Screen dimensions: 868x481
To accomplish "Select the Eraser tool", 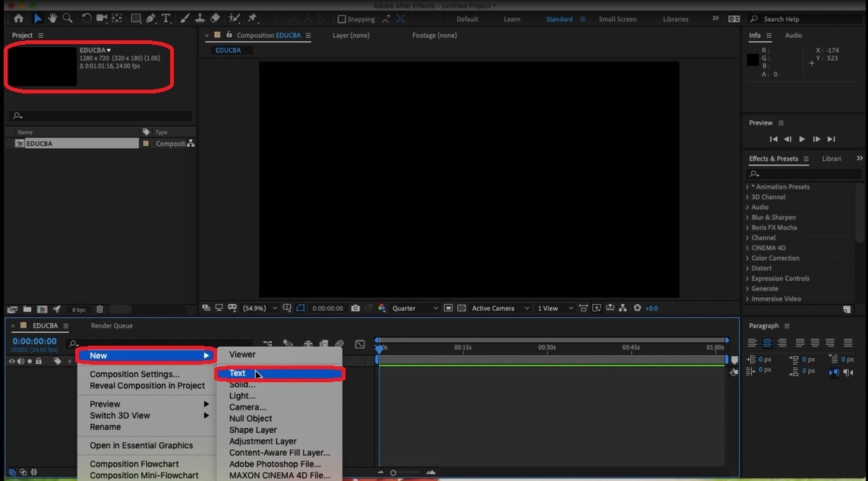I will 216,18.
